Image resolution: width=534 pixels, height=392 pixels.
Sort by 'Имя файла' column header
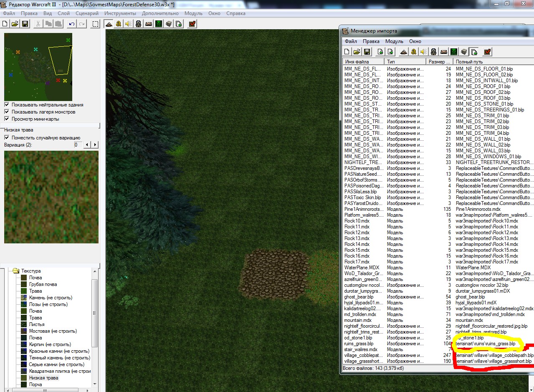pos(363,62)
